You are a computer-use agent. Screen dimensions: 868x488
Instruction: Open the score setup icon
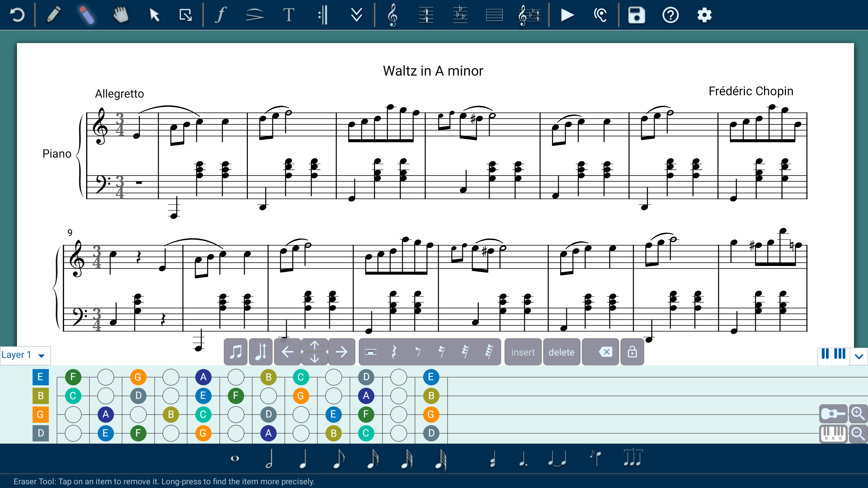[x=529, y=15]
